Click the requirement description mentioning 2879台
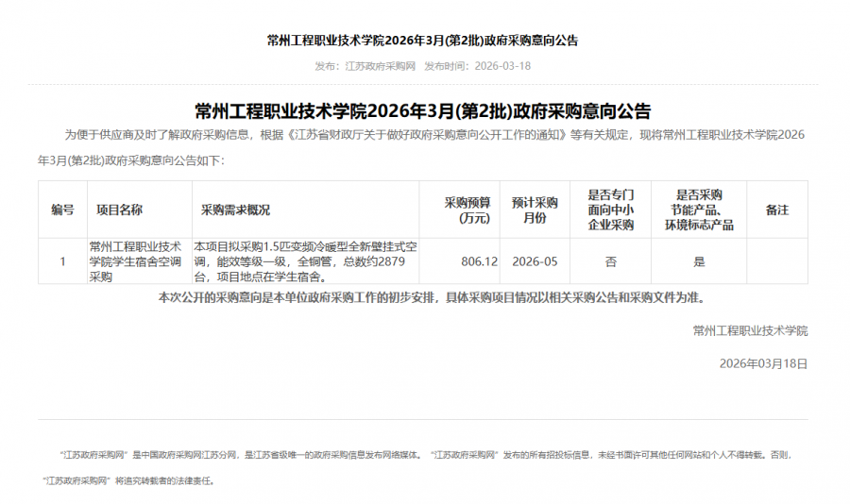 coord(305,261)
